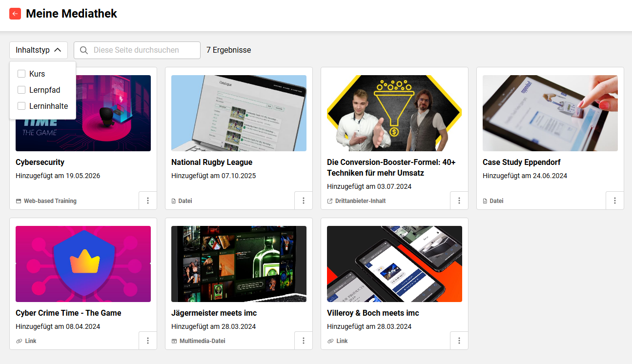Click 'Hinzugefügt am 07.10.2025' text
Screen dimensions: 632x364
(x=213, y=176)
